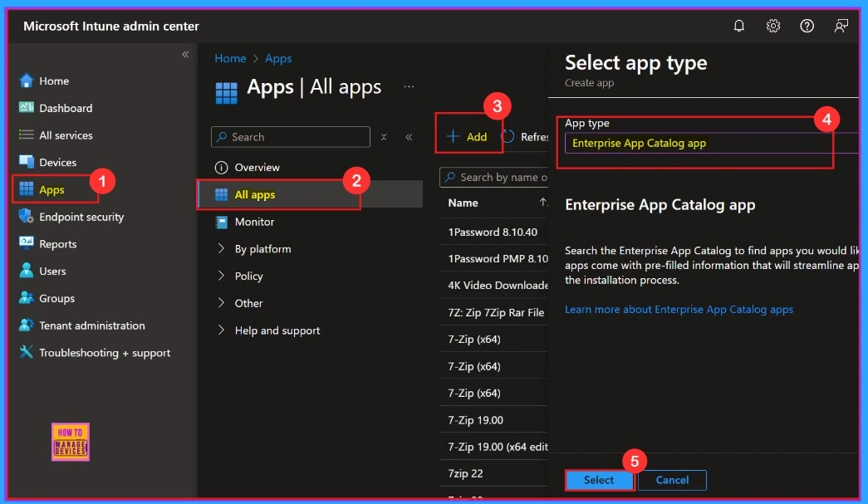Open Troubleshooting + support

105,352
